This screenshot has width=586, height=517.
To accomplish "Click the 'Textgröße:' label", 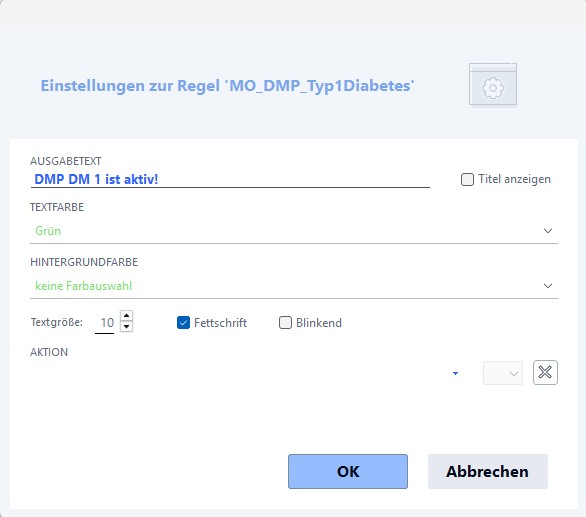I will 57,322.
